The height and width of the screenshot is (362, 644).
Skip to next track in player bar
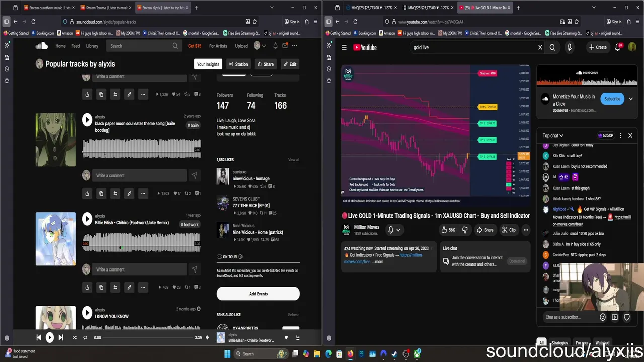pyautogui.click(x=61, y=338)
